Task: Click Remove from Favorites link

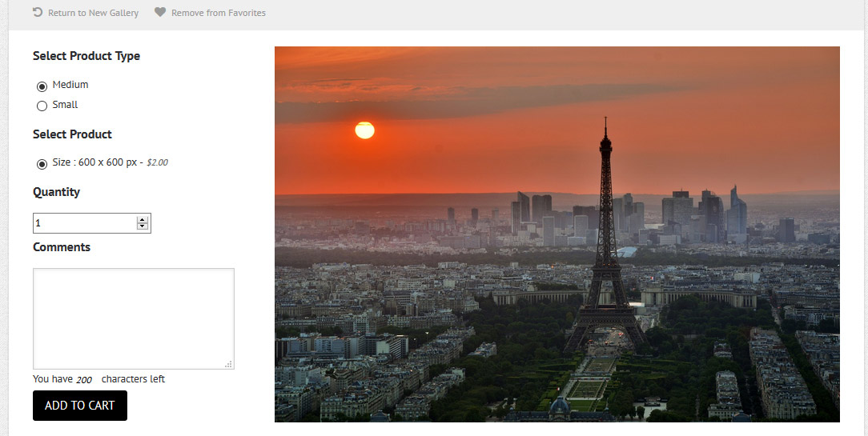Action: [x=218, y=13]
